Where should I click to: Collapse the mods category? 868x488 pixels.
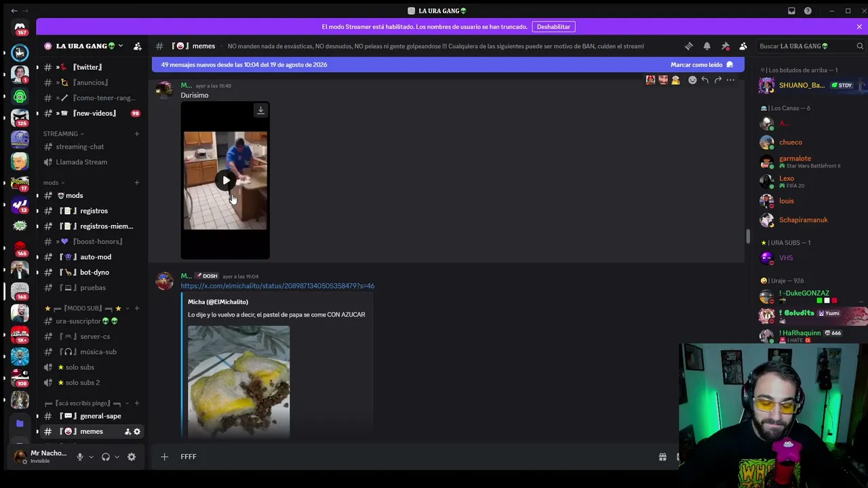54,182
